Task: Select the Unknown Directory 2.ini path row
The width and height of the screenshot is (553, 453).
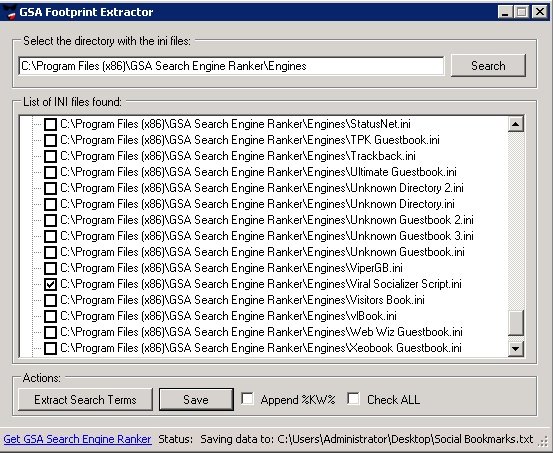Action: 262,188
